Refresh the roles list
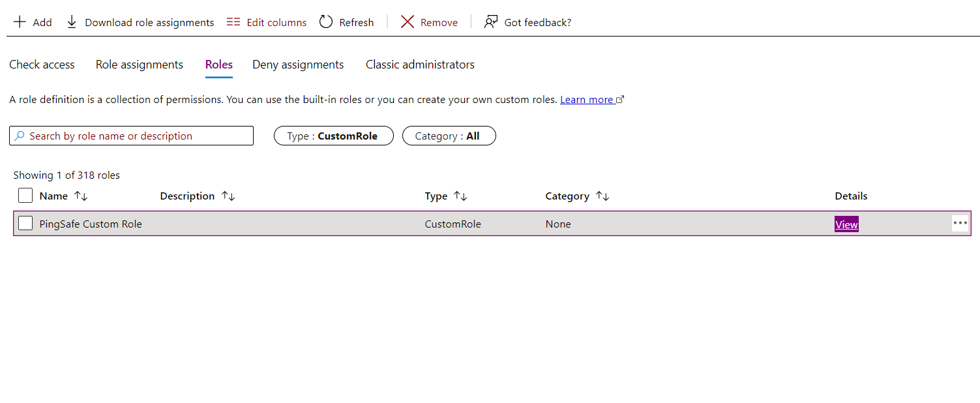 (x=346, y=22)
